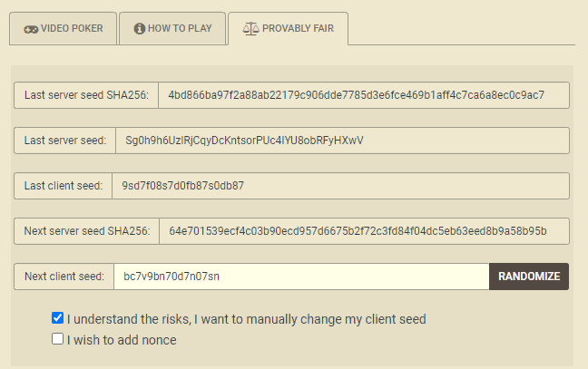Switch to the Video Poker tab label
Image resolution: width=588 pixels, height=369 pixels.
pyautogui.click(x=72, y=29)
